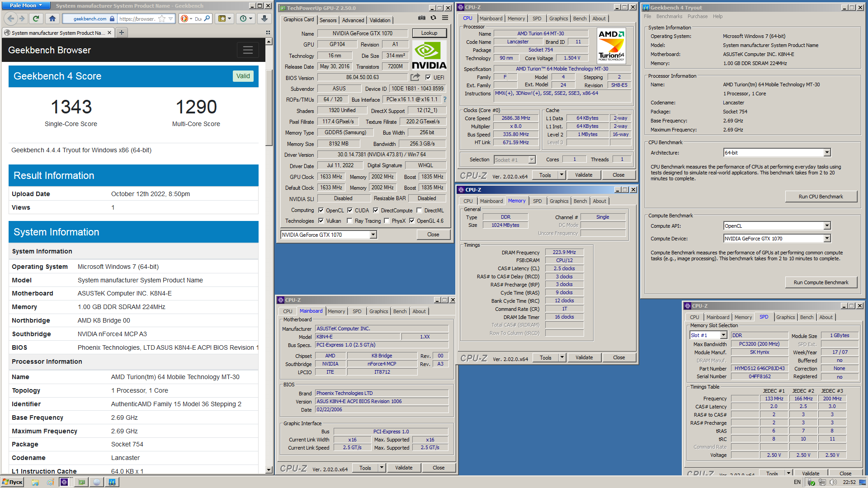This screenshot has height=488, width=868.
Task: Open the GPU-Z Validation tab
Action: [x=380, y=20]
